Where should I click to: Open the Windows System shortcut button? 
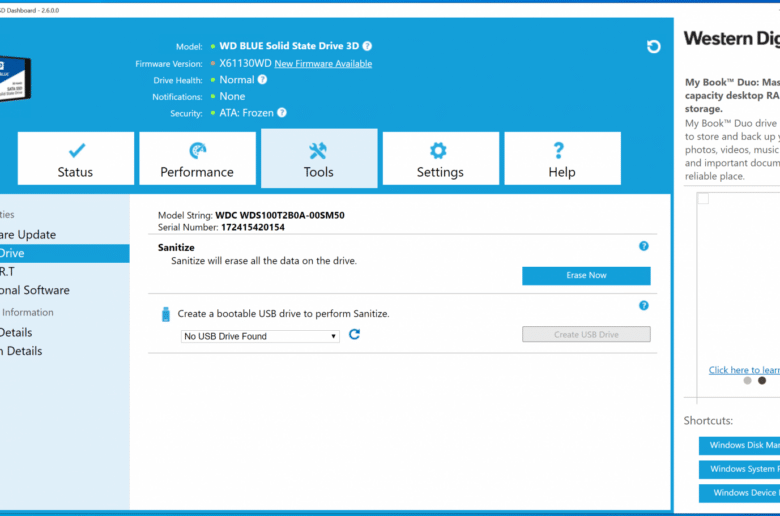click(739, 469)
